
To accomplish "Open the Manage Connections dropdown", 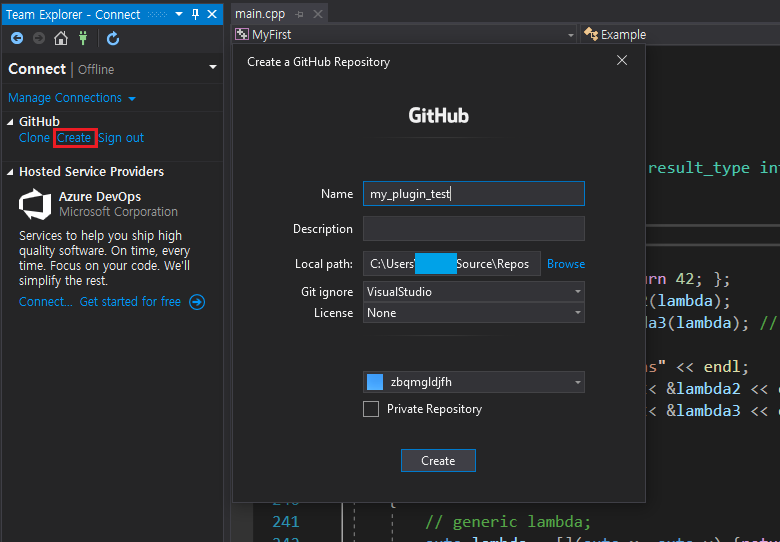I will [x=72, y=98].
